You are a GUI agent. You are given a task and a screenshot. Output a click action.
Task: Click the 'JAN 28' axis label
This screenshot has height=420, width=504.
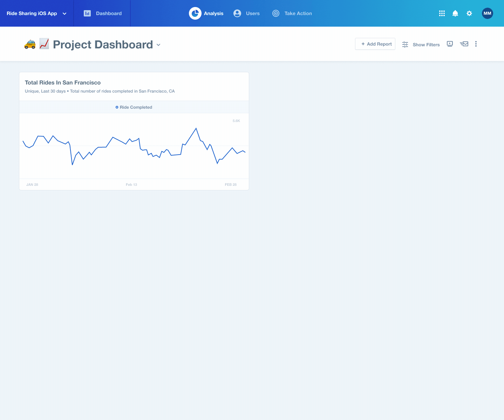[32, 185]
